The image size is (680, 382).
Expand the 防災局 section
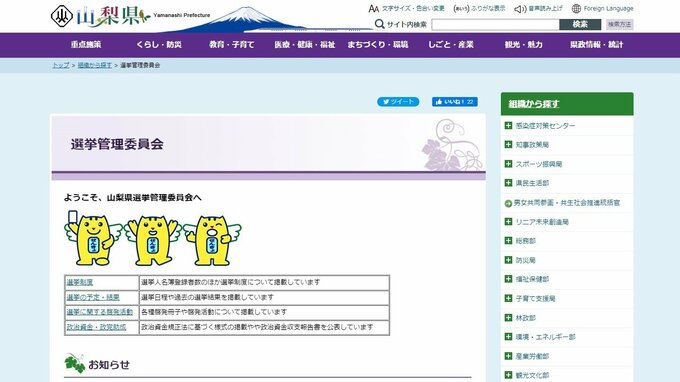pyautogui.click(x=508, y=260)
